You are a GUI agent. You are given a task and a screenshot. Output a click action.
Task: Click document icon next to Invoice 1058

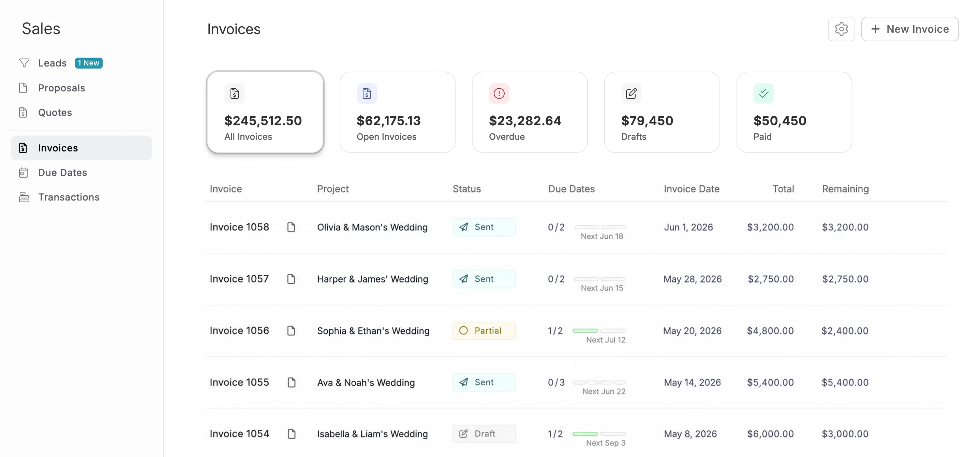[291, 227]
